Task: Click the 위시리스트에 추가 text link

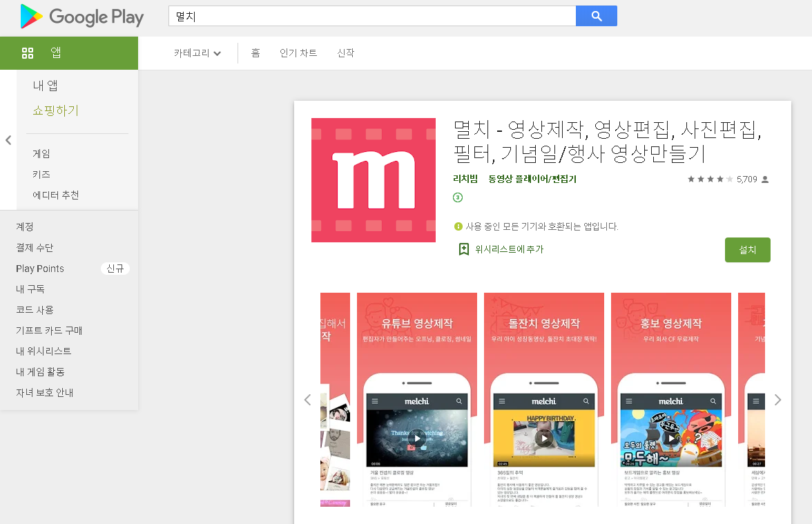Action: [x=510, y=249]
